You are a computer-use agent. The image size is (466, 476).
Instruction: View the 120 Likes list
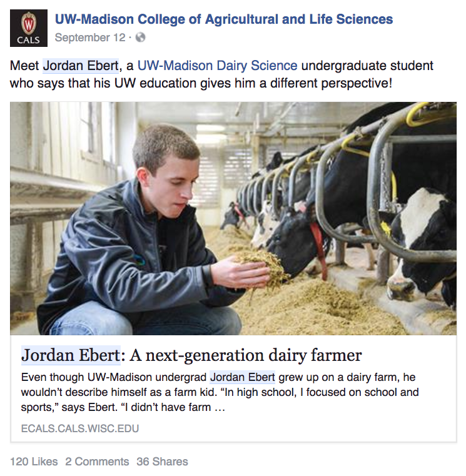click(x=34, y=462)
